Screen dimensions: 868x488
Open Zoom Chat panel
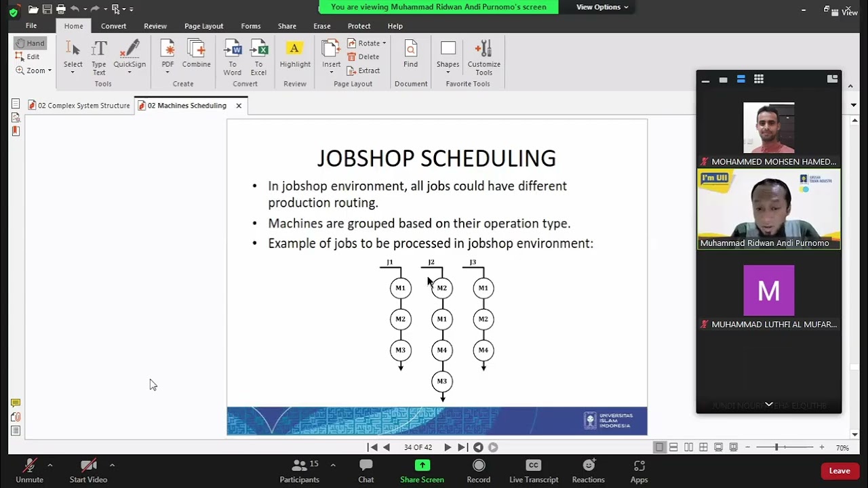366,471
